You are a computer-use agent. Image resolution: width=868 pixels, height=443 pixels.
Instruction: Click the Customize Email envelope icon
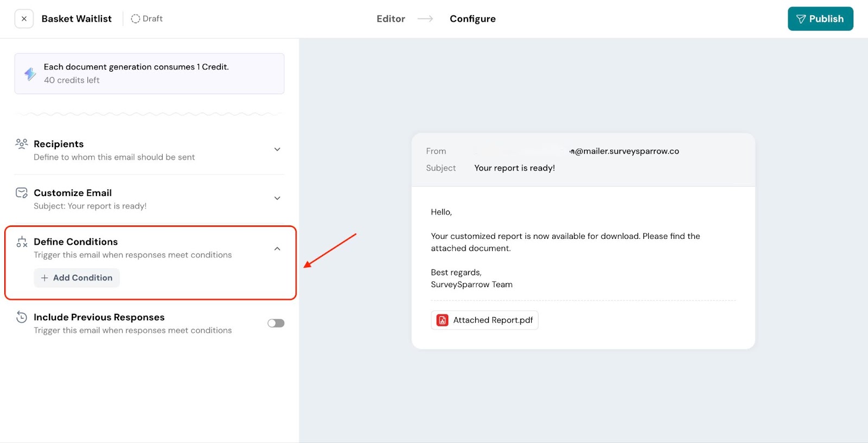(22, 193)
